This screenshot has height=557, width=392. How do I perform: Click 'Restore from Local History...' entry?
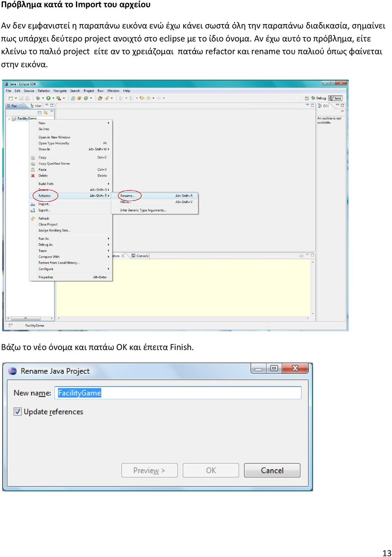click(71, 263)
